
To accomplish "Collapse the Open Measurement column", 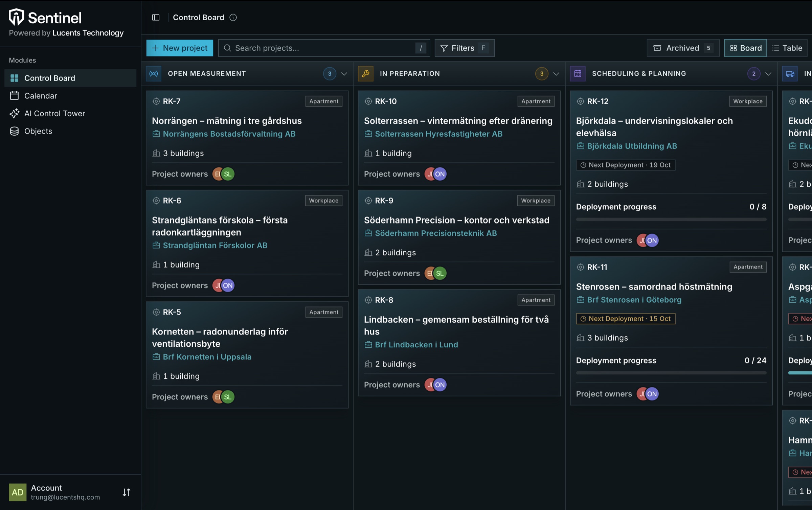I will click(344, 74).
